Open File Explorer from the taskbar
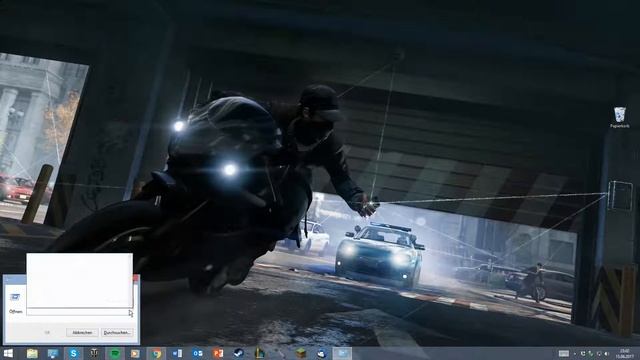The height and width of the screenshot is (360, 640). (32, 353)
